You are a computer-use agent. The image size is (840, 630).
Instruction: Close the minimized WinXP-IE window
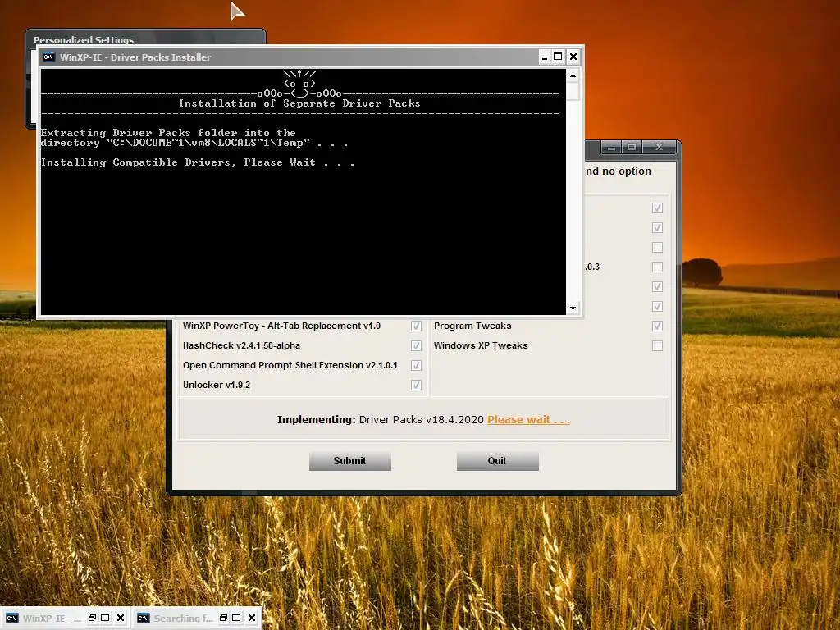point(121,618)
